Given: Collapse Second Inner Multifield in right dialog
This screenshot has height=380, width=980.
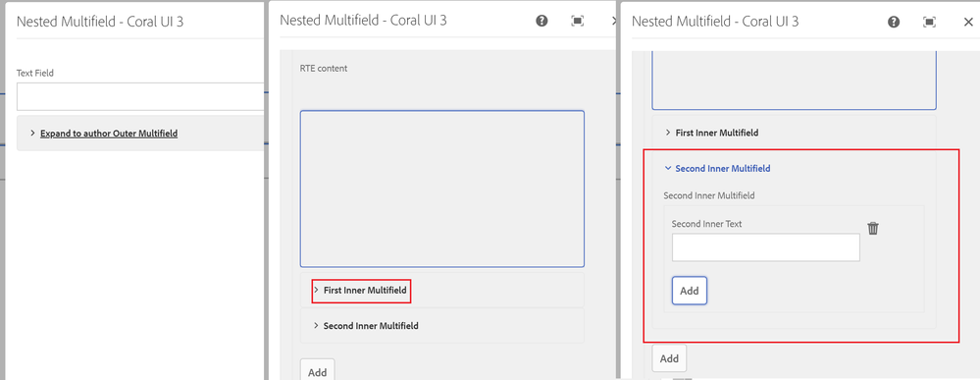Looking at the screenshot, I should (x=723, y=169).
